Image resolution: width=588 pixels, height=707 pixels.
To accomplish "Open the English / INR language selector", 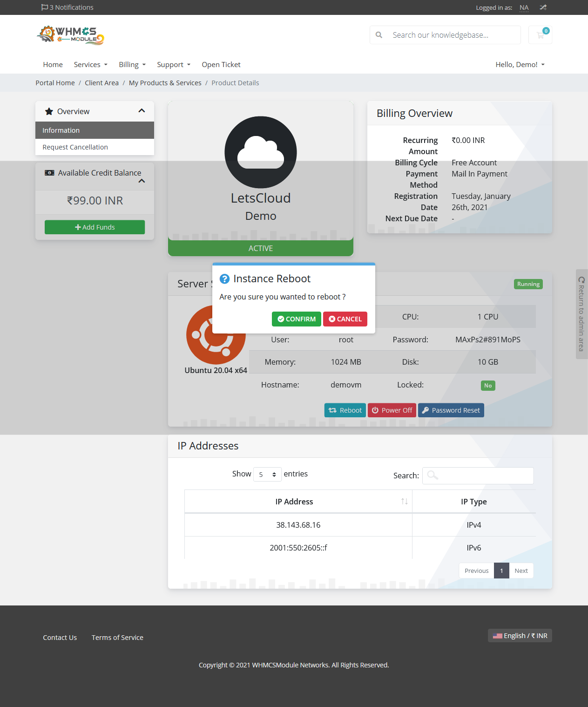I will 520,636.
